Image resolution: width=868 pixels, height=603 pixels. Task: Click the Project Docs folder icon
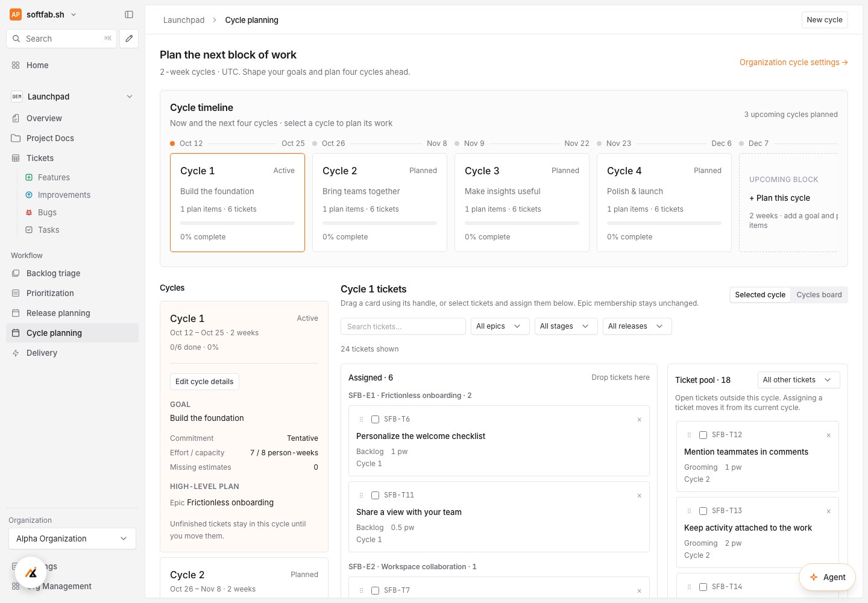coord(16,138)
